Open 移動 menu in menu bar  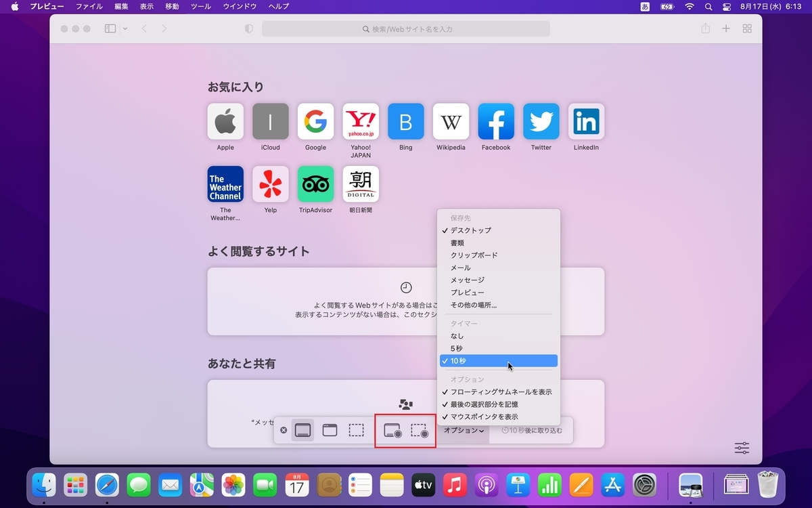click(173, 6)
